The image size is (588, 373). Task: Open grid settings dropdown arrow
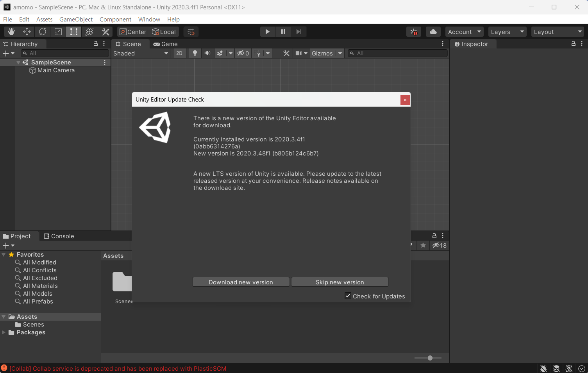pos(268,53)
